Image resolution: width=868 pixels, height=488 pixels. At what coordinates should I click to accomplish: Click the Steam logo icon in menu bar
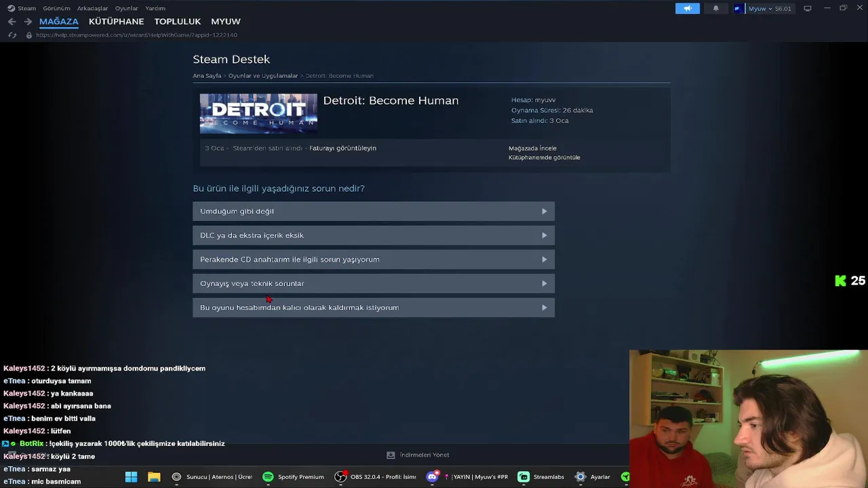point(11,8)
